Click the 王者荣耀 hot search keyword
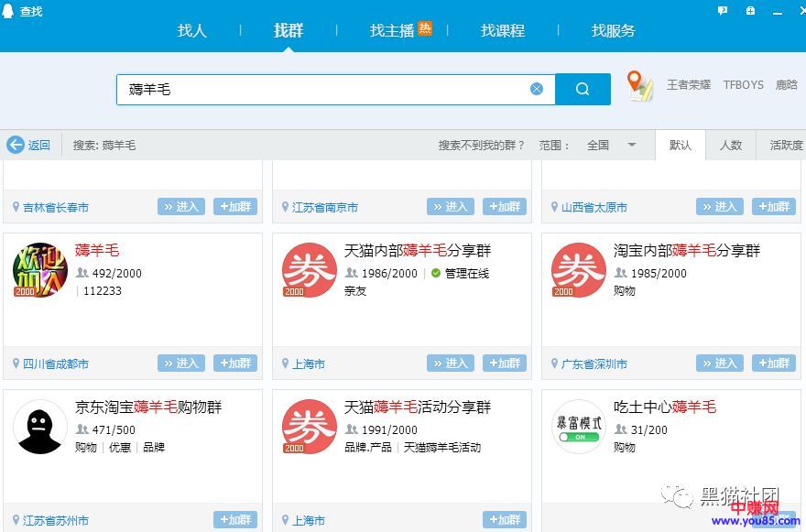The width and height of the screenshot is (806, 532). pyautogui.click(x=689, y=84)
